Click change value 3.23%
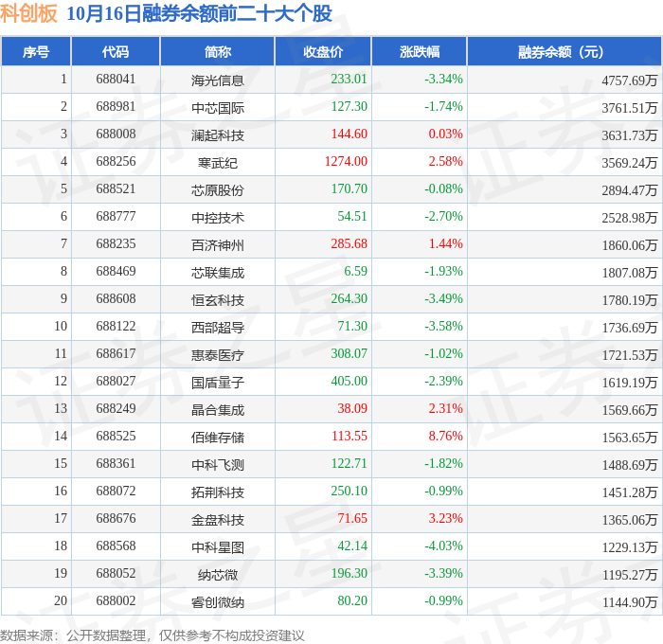Viewport: 663px width, 644px height. tap(446, 519)
